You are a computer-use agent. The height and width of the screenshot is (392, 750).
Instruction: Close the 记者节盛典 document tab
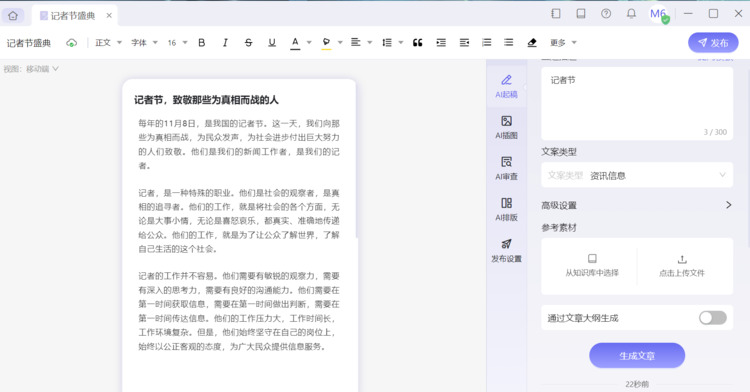[109, 15]
